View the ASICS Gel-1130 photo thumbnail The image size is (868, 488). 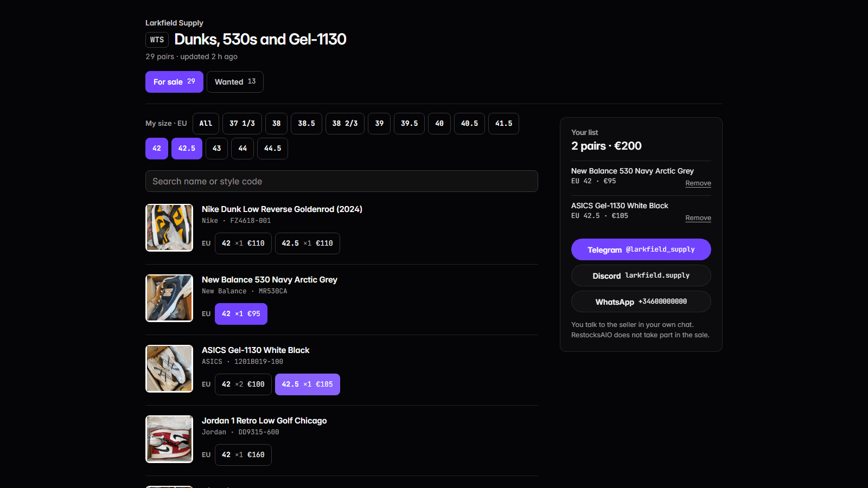coord(169,369)
